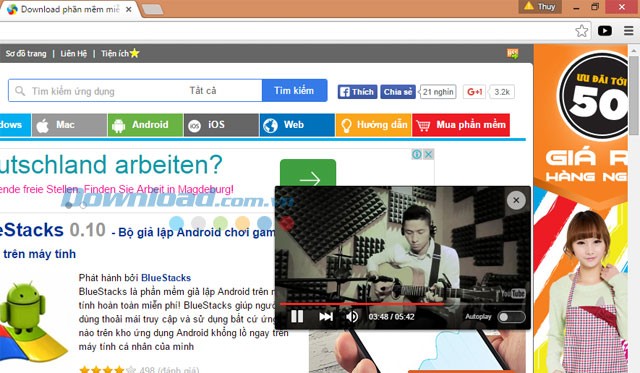Open the Tất cả category dropdown
This screenshot has width=640, height=373.
coord(203,91)
